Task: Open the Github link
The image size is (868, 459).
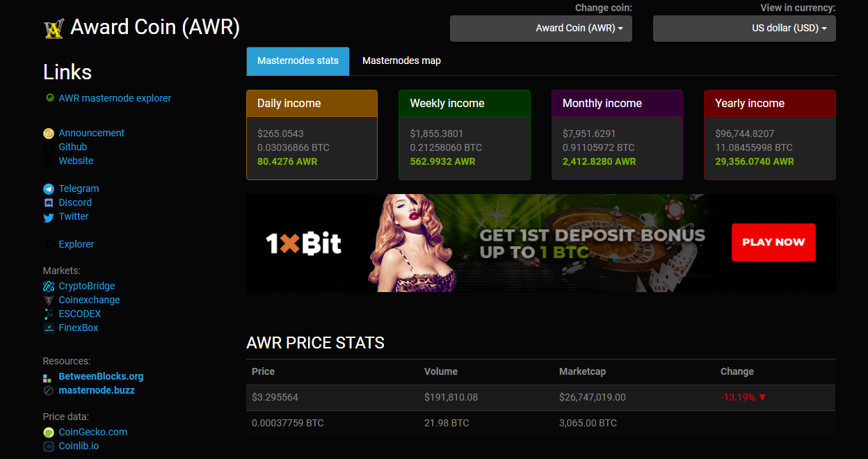Action: 73,147
